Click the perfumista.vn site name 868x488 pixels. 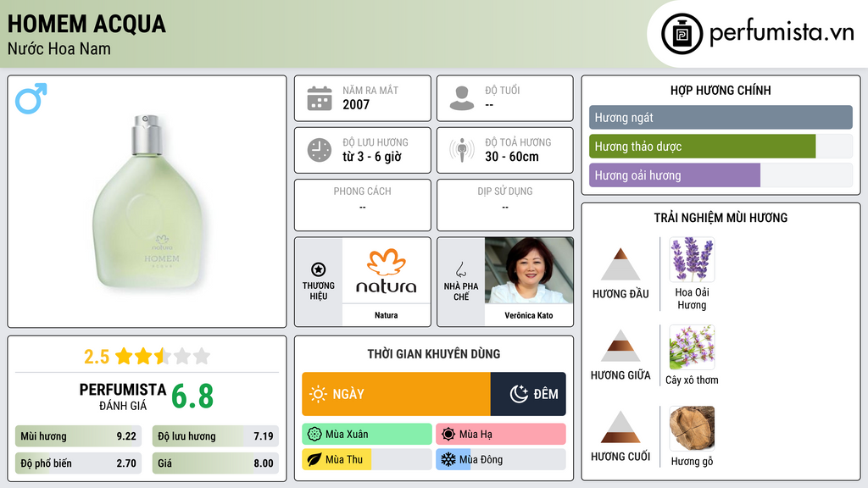click(x=782, y=32)
